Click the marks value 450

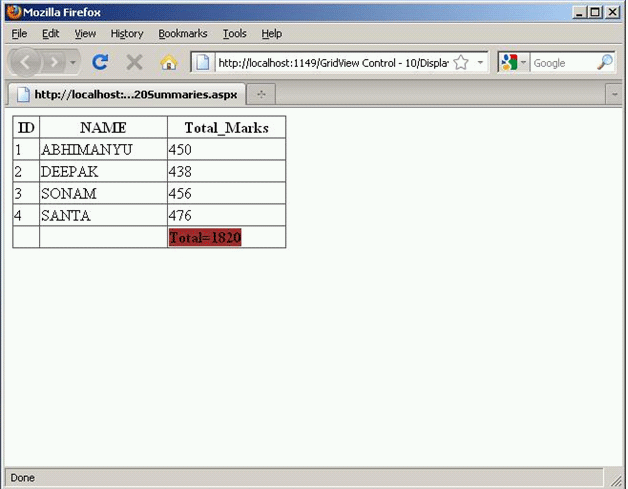click(x=180, y=150)
